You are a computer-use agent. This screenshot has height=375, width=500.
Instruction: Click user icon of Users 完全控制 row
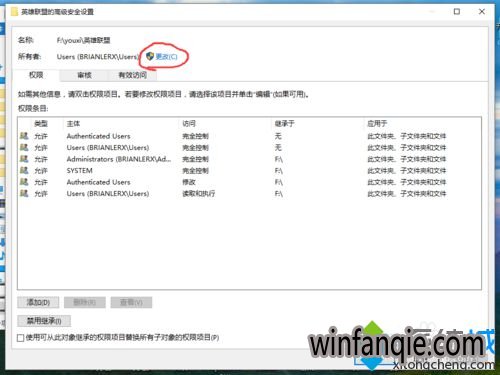pos(24,147)
